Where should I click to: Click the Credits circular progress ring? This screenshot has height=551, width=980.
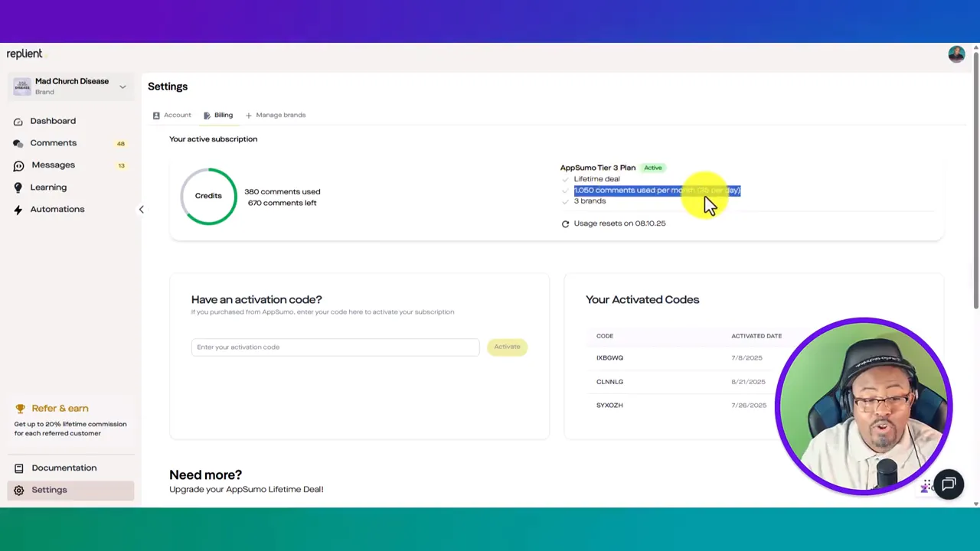[208, 196]
